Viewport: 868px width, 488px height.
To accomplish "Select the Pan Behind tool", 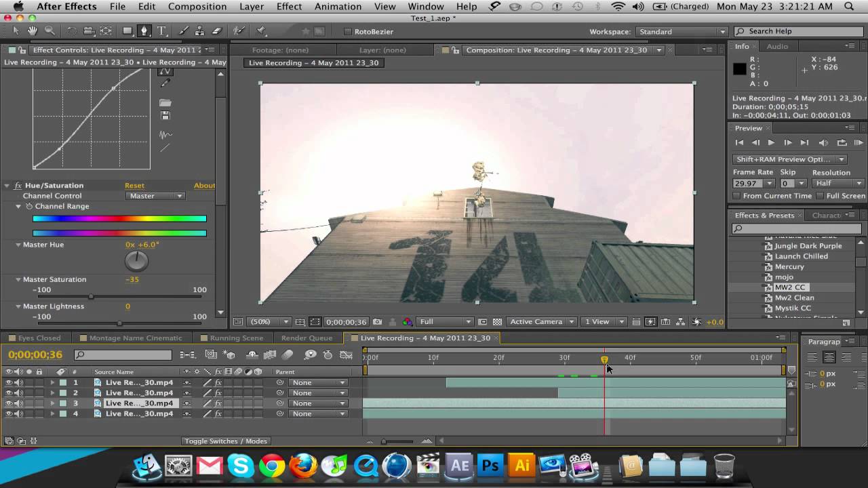I will click(106, 31).
